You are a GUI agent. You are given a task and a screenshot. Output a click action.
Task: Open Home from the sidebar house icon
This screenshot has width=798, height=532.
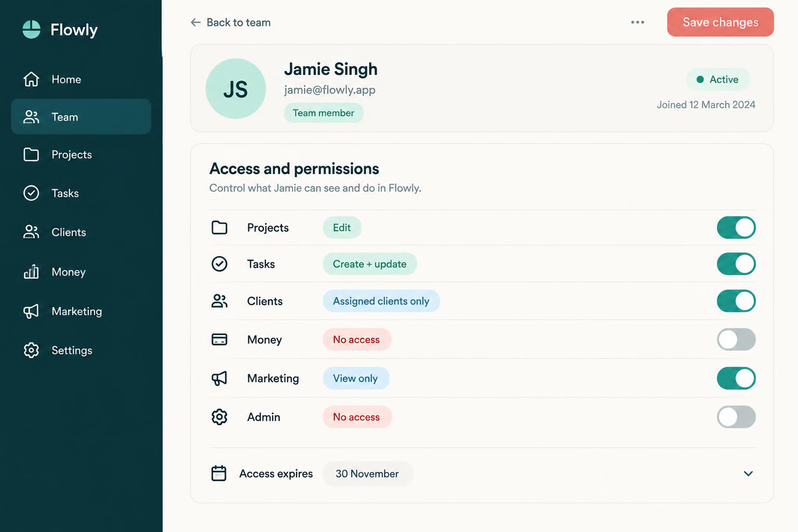31,79
